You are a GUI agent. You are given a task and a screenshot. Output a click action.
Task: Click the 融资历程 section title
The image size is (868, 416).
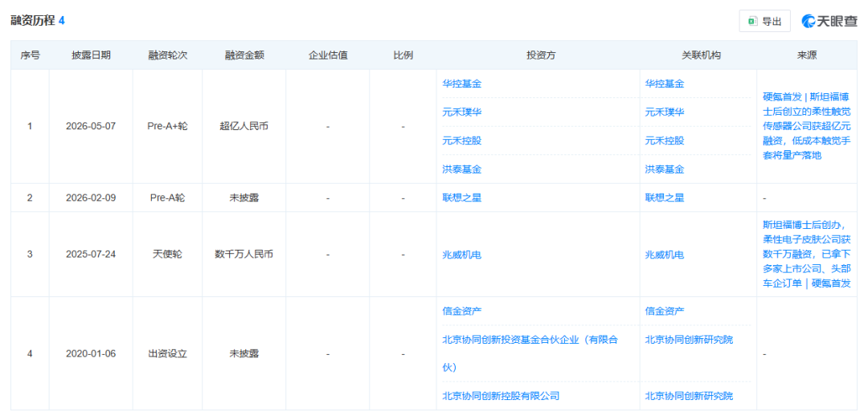coord(33,21)
